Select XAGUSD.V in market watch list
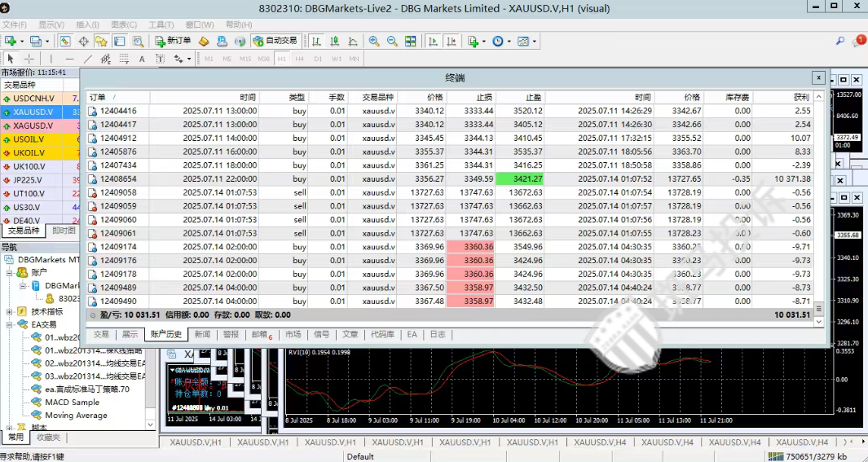 33,126
